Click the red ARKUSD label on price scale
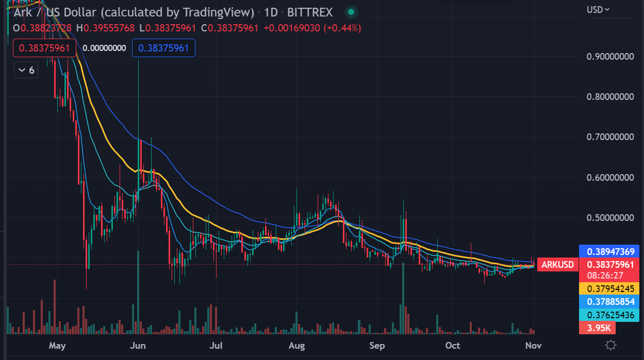Viewport: 644px width, 360px height. [557, 264]
